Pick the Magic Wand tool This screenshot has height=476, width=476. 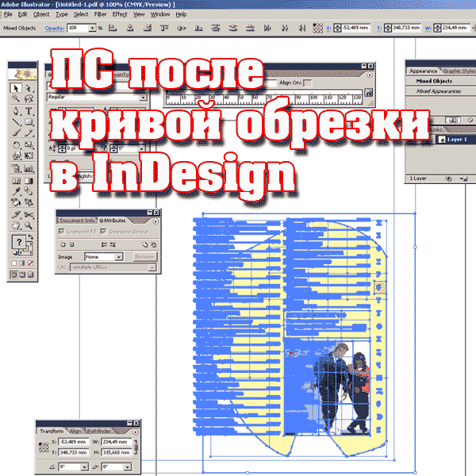point(16,98)
